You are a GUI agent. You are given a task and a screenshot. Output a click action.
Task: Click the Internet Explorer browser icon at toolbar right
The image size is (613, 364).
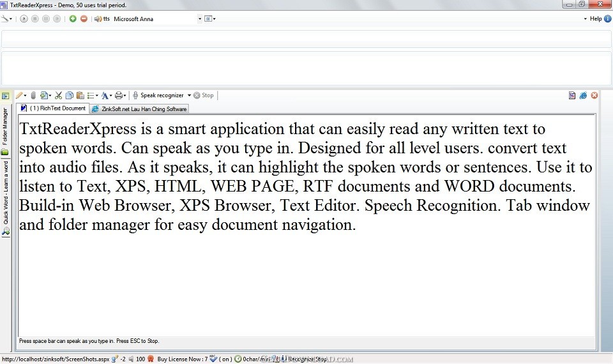(x=583, y=95)
